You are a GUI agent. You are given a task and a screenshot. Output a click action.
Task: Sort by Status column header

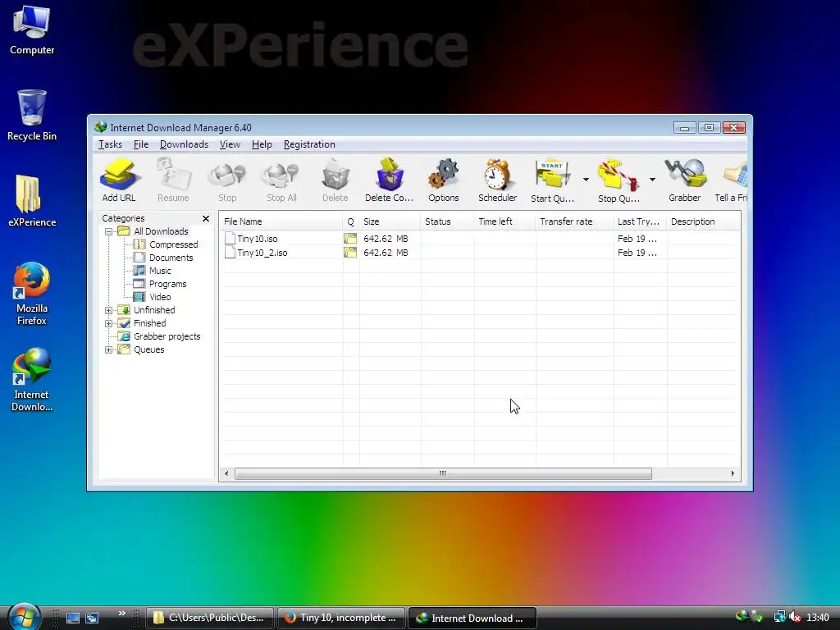click(x=447, y=221)
